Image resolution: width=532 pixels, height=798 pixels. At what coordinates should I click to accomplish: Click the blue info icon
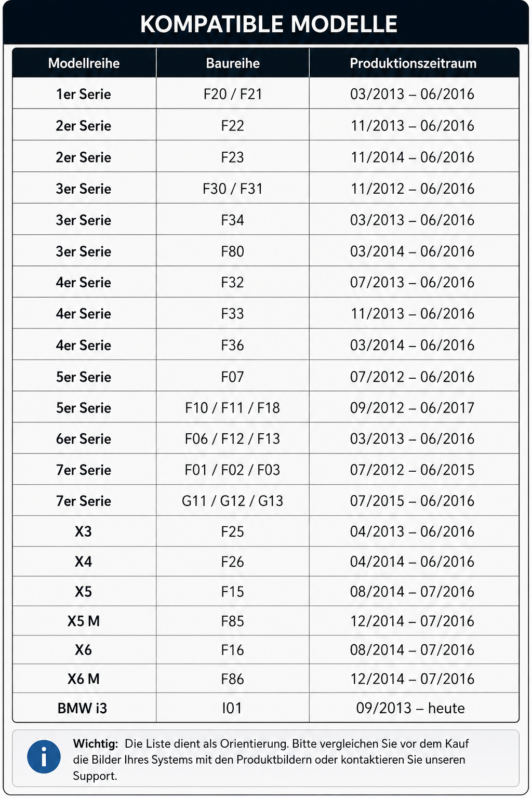(x=44, y=756)
